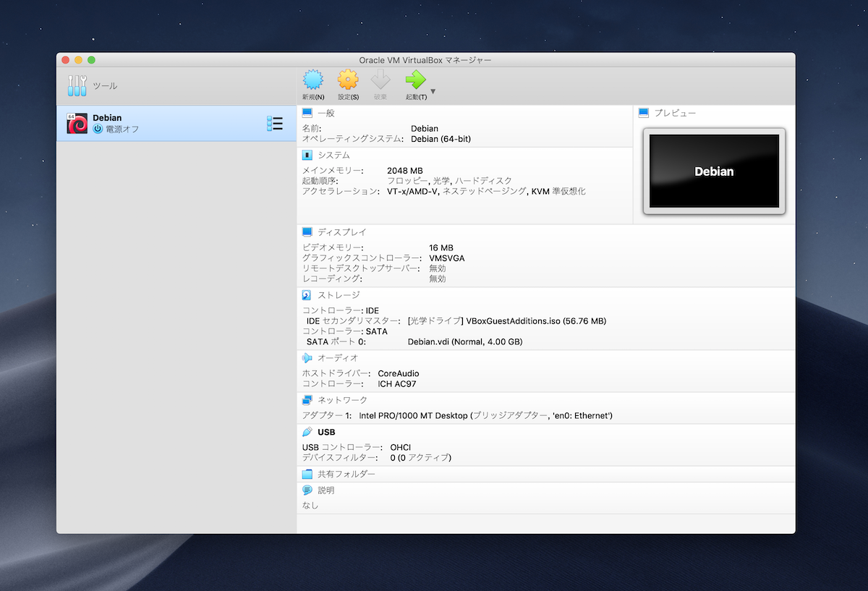Image resolution: width=868 pixels, height=591 pixels.
Task: Open the ネットワーク section header link
Action: [x=342, y=400]
